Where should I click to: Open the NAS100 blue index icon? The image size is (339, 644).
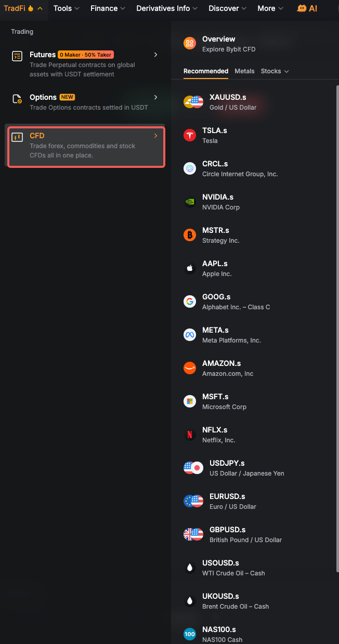pyautogui.click(x=190, y=634)
